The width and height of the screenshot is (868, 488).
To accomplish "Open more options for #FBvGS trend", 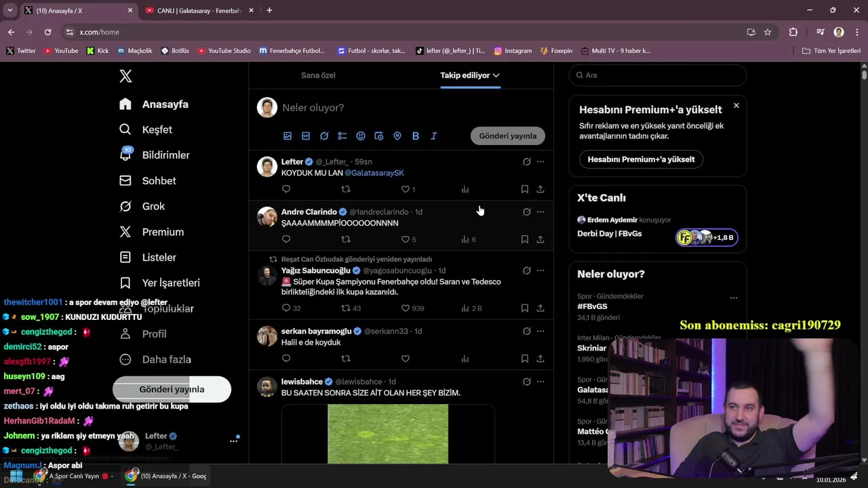I will tap(733, 298).
